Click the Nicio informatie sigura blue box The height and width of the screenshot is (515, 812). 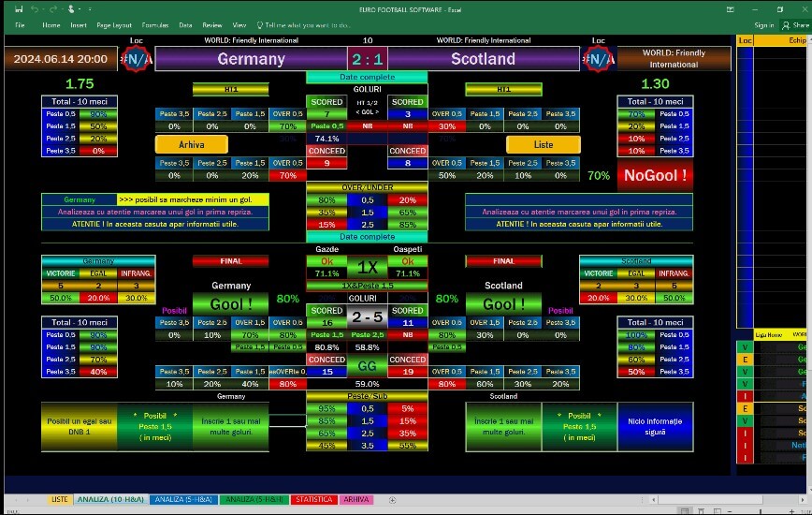(655, 426)
